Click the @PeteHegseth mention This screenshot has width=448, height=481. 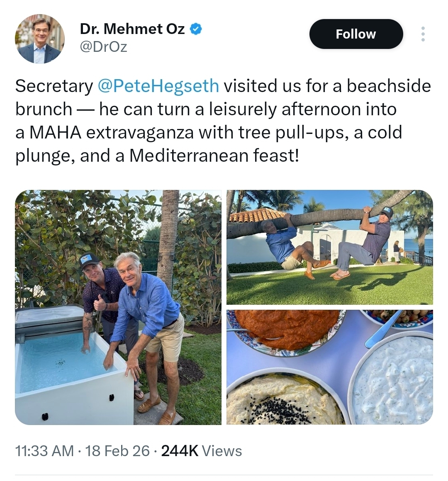[158, 86]
